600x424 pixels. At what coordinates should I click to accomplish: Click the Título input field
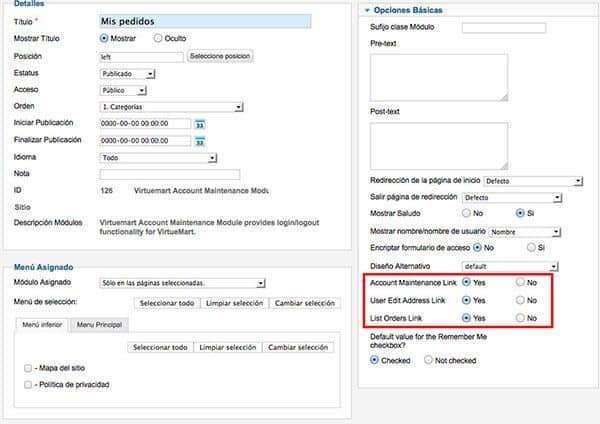pyautogui.click(x=205, y=21)
